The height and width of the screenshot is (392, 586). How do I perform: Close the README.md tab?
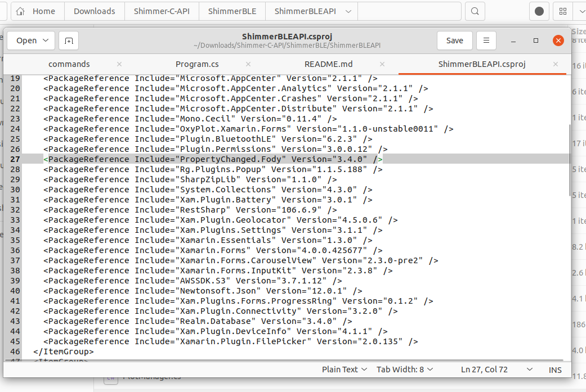[382, 64]
